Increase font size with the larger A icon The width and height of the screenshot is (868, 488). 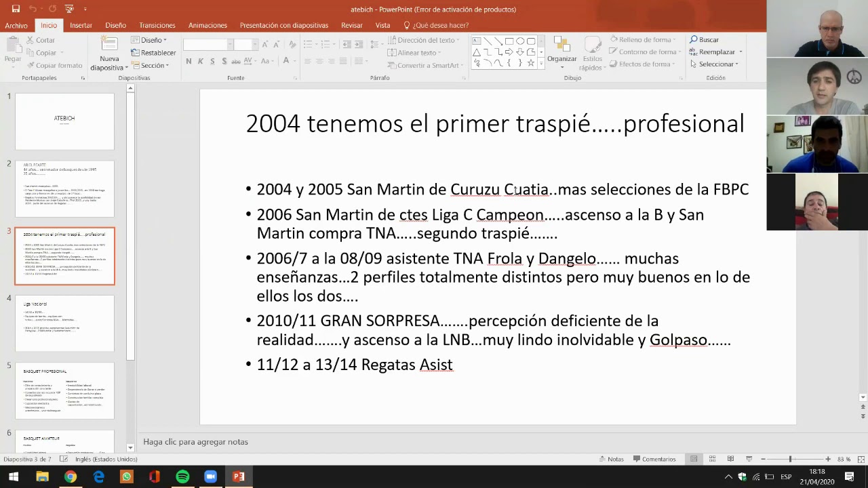tap(264, 45)
